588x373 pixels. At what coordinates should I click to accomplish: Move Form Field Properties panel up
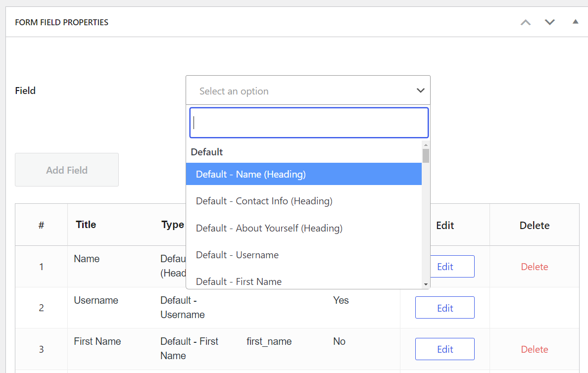(525, 22)
